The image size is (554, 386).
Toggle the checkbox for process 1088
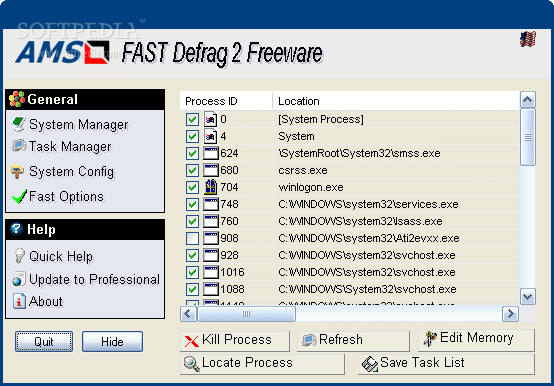pyautogui.click(x=192, y=289)
